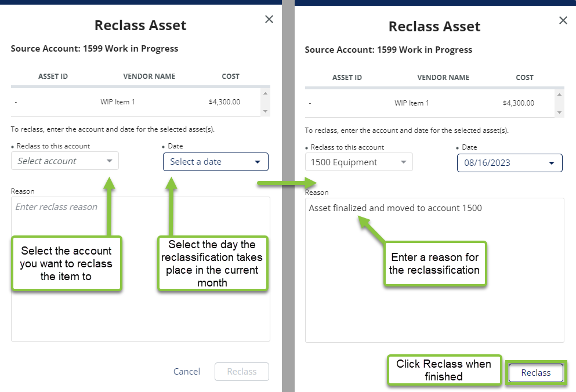Click the Cancel link in left dialog
The image size is (576, 392).
[187, 372]
